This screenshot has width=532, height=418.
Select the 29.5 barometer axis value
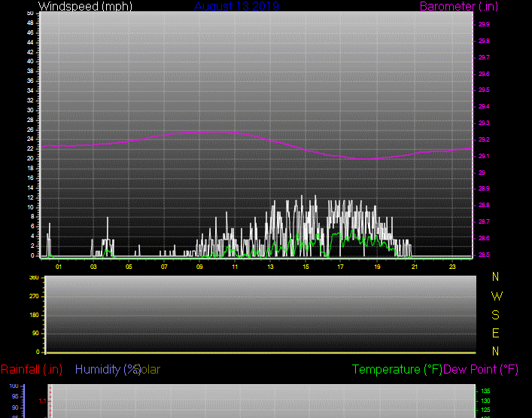point(484,90)
